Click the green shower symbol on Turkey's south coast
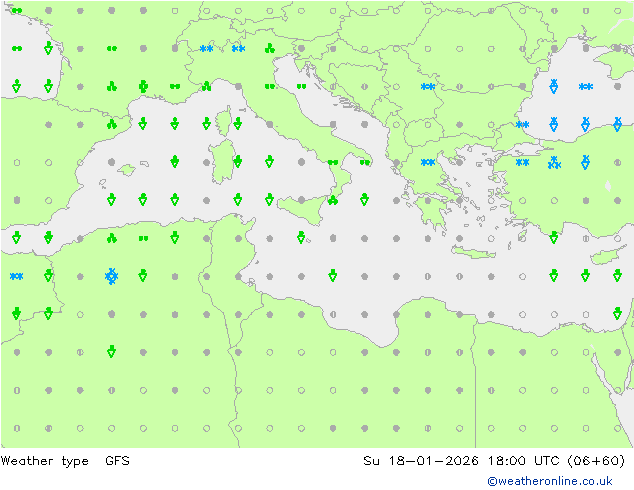 click(554, 237)
